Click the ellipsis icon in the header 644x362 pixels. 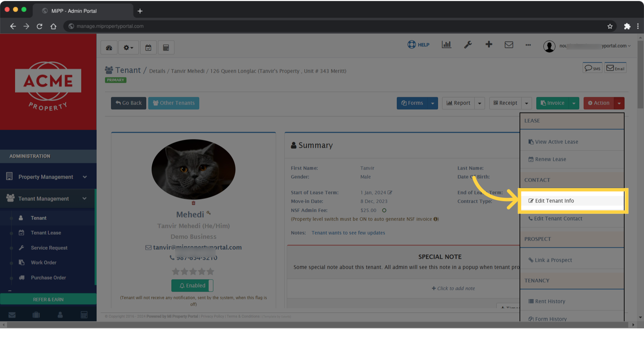click(x=528, y=45)
